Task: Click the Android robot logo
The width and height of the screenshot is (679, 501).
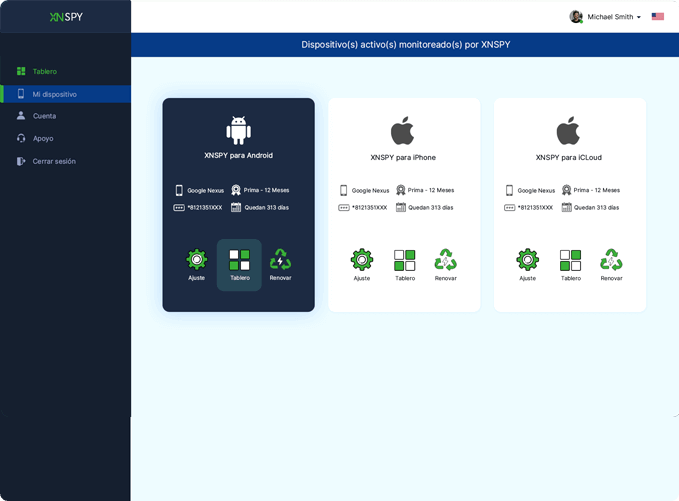Action: pos(238,130)
